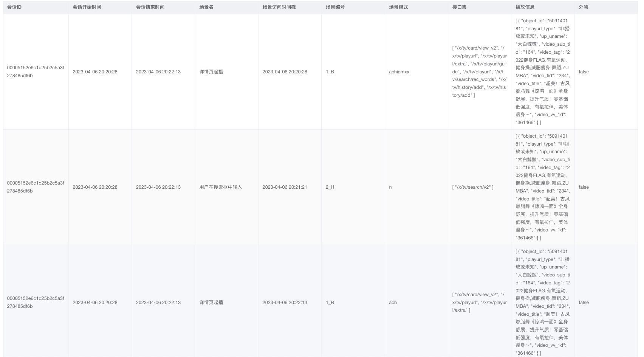644x357 pixels.
Task: Select scene timestamp 2023-04-06 20:22:13 in last row
Action: pos(285,303)
